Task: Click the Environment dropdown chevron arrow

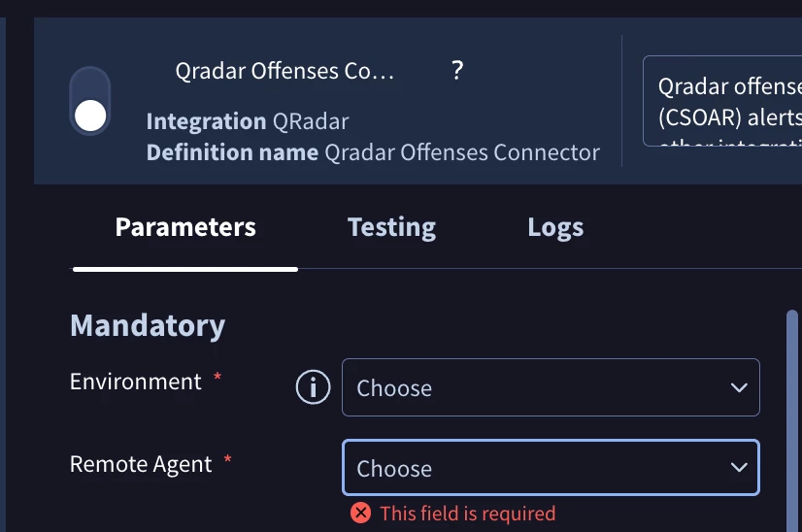Action: point(739,387)
